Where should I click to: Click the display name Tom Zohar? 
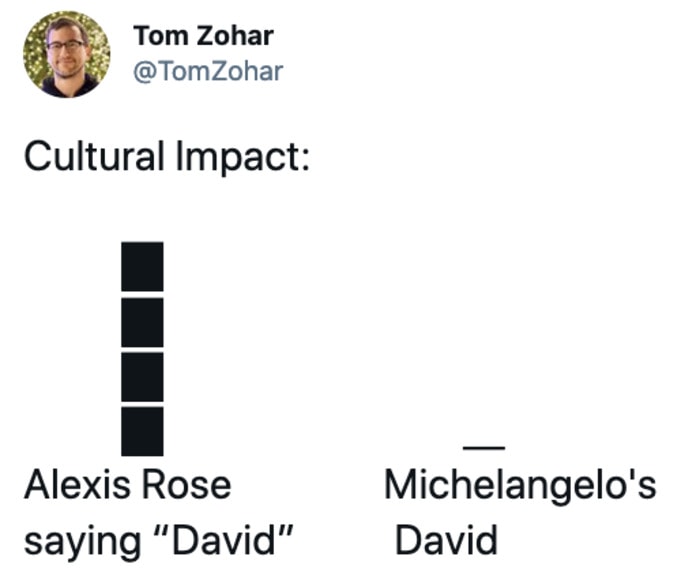203,36
